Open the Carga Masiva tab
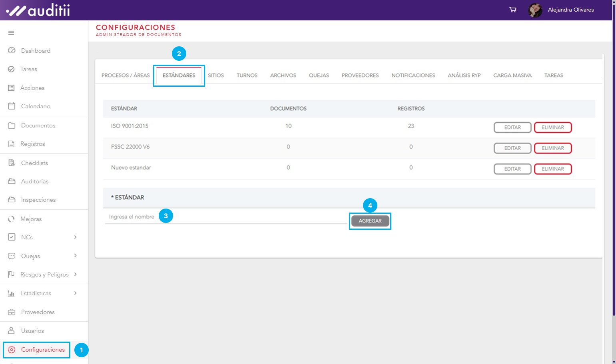Image resolution: width=616 pixels, height=364 pixels. click(512, 76)
